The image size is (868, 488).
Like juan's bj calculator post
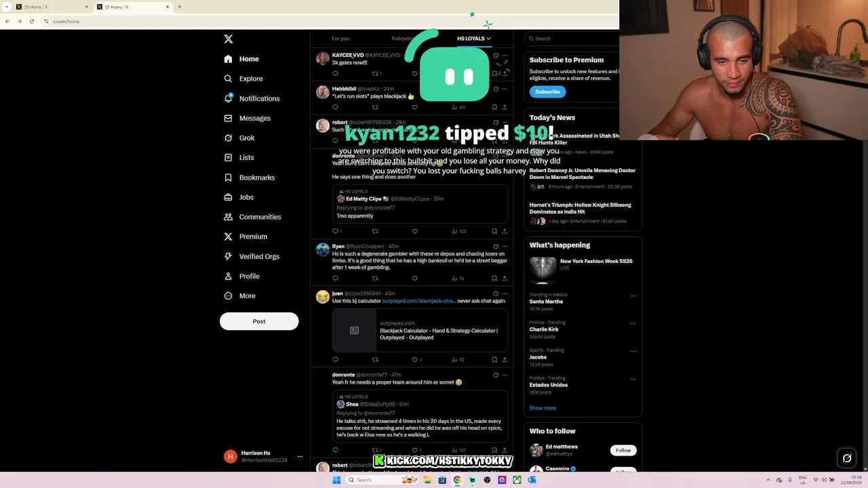416,359
